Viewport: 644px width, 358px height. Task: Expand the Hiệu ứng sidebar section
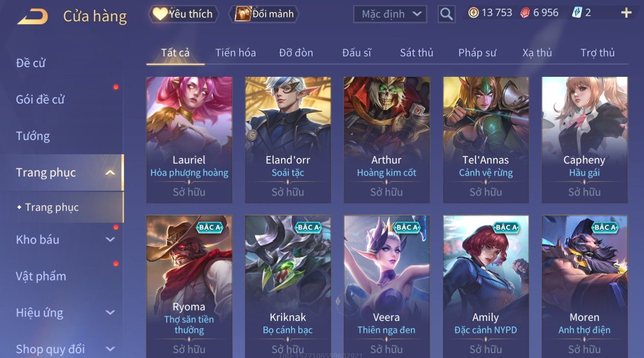(x=110, y=312)
